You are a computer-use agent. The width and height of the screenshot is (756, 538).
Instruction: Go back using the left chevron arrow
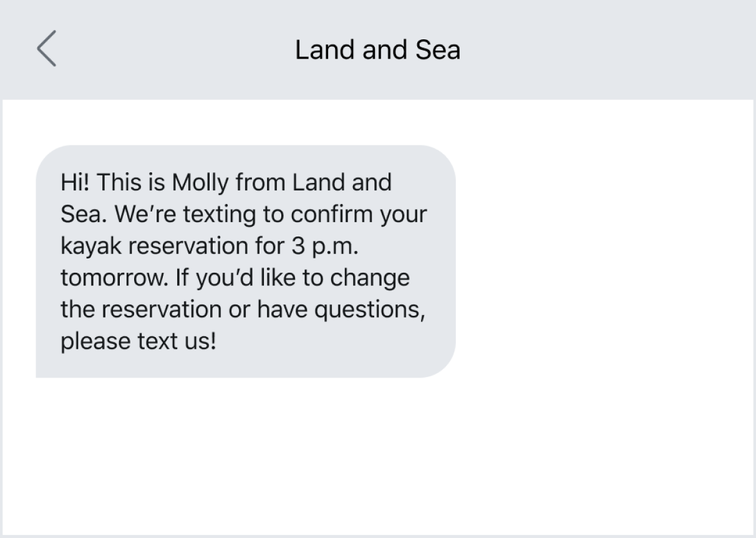[47, 49]
